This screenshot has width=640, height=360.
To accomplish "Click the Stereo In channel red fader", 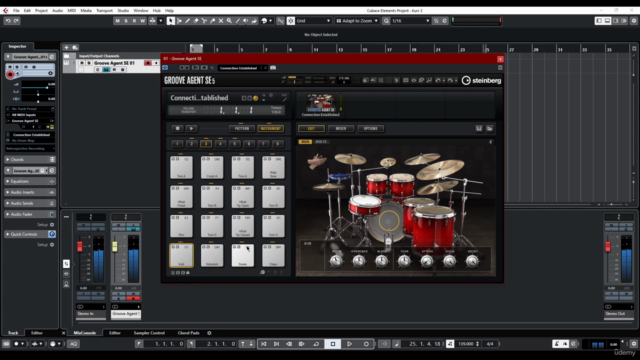I will tap(80, 246).
